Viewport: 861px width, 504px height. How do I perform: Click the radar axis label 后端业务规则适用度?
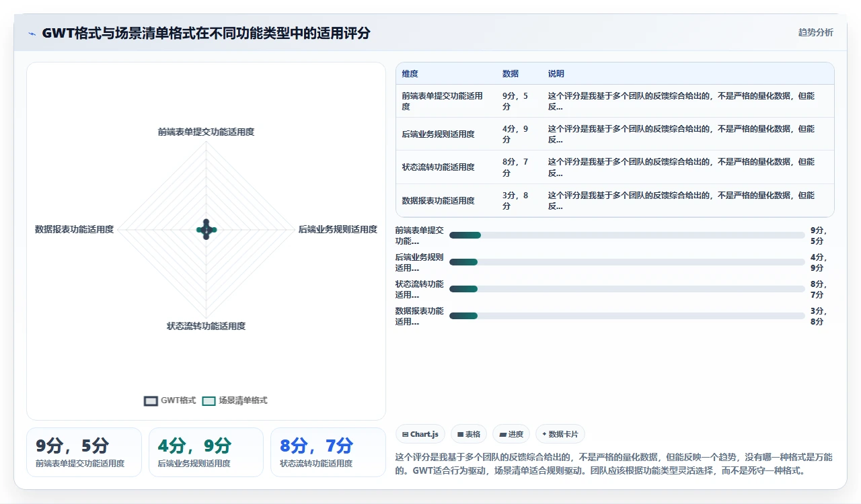338,230
